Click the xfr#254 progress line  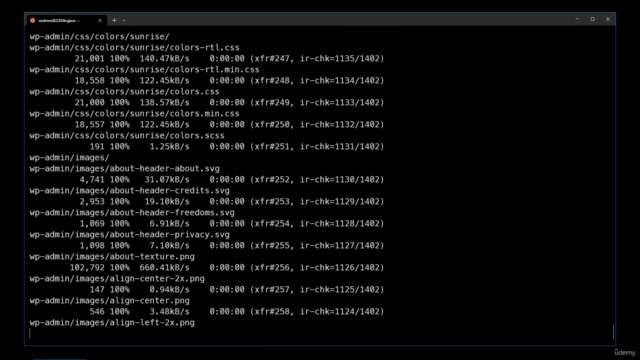click(x=231, y=224)
